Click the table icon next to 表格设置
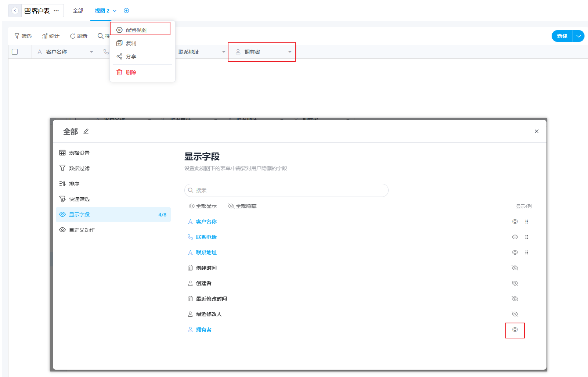588x377 pixels. (x=62, y=153)
